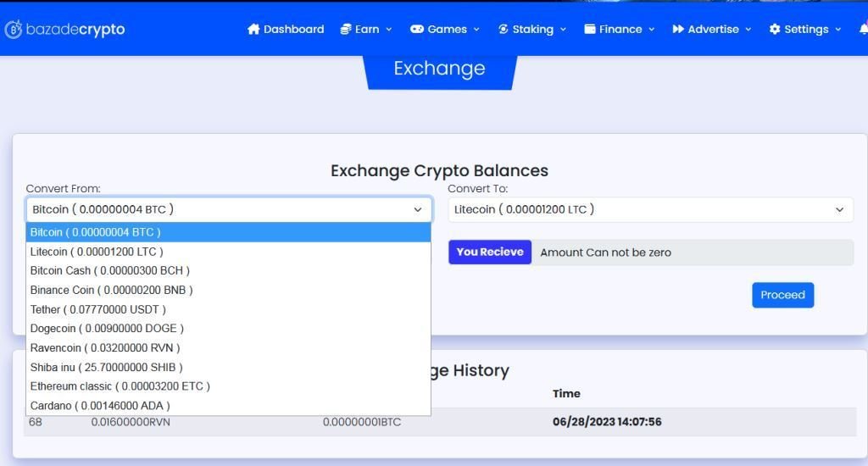Viewport: 868px width, 466px height.
Task: Click the Dashboard home icon
Action: (253, 30)
